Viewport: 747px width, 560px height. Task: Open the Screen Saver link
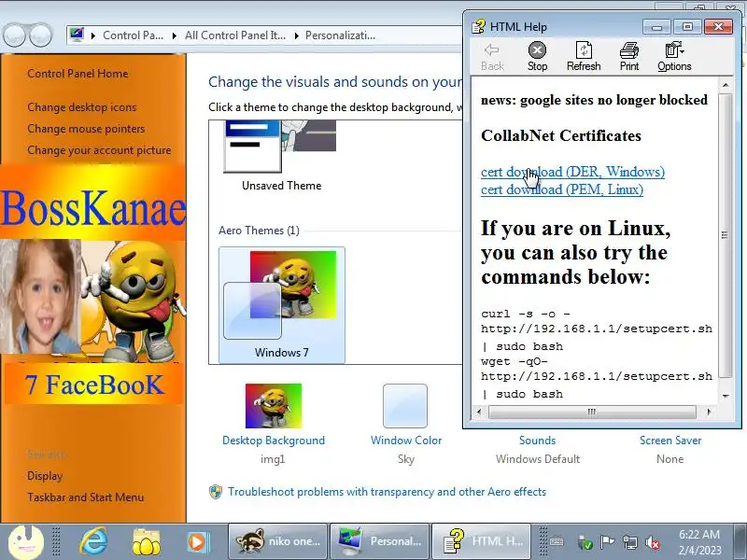pos(670,441)
